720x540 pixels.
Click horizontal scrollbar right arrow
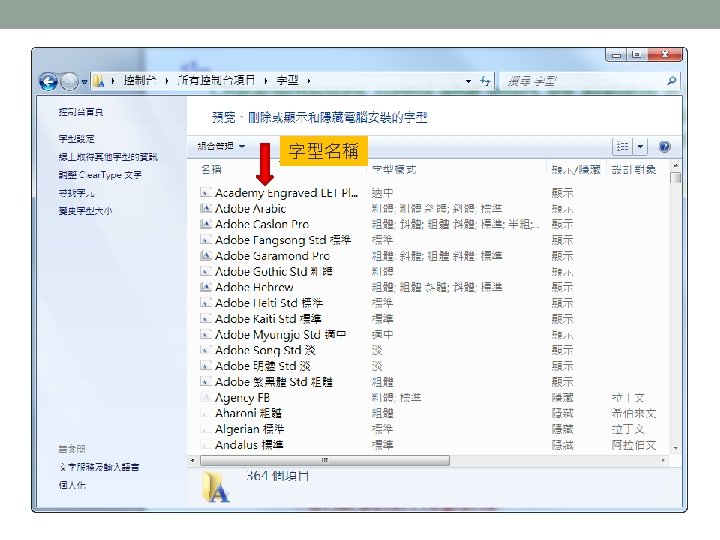tap(663, 460)
